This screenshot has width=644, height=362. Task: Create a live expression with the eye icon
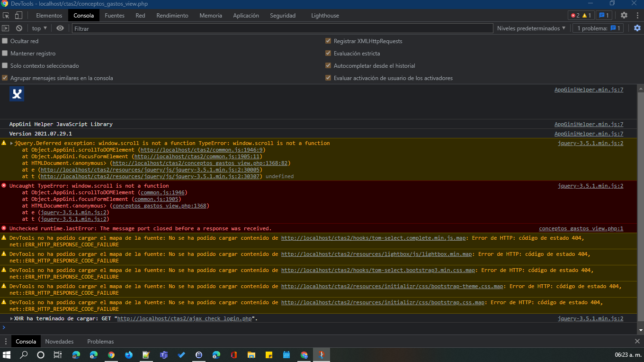point(60,28)
